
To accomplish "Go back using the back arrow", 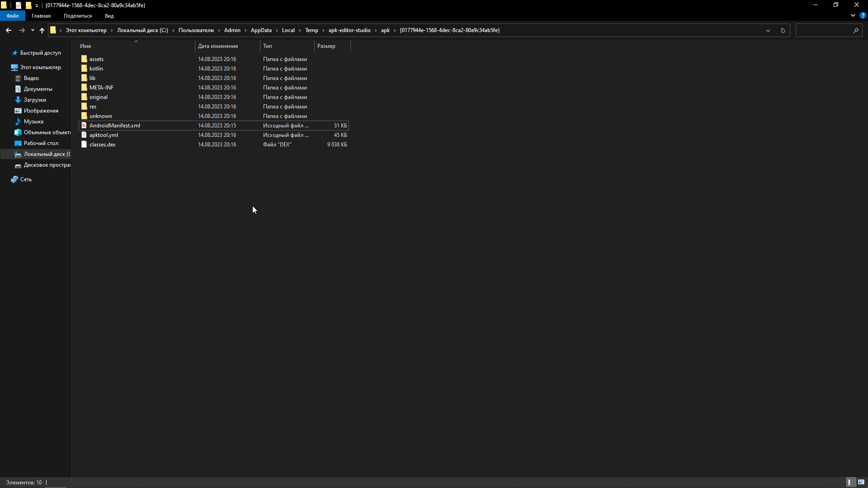I will pyautogui.click(x=9, y=30).
